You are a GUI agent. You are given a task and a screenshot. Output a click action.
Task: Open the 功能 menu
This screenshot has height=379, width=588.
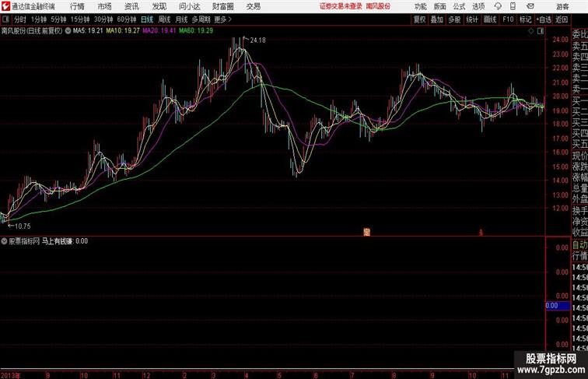pyautogui.click(x=420, y=6)
